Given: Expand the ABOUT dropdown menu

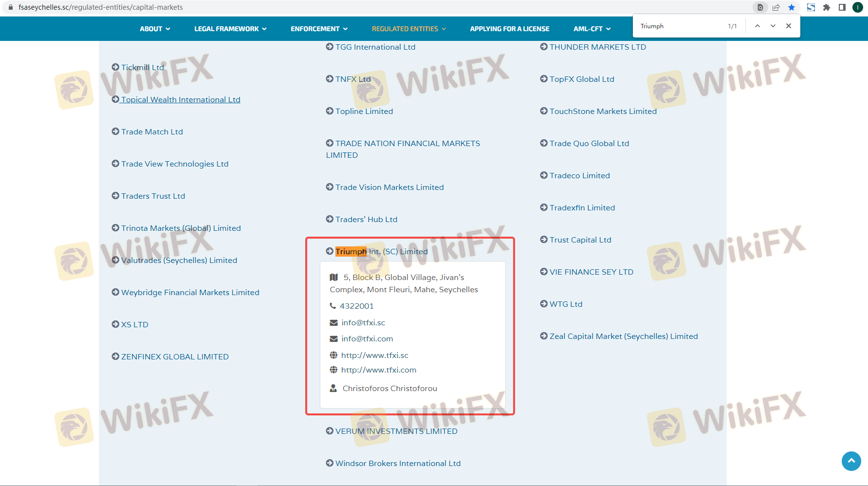Looking at the screenshot, I should point(155,29).
